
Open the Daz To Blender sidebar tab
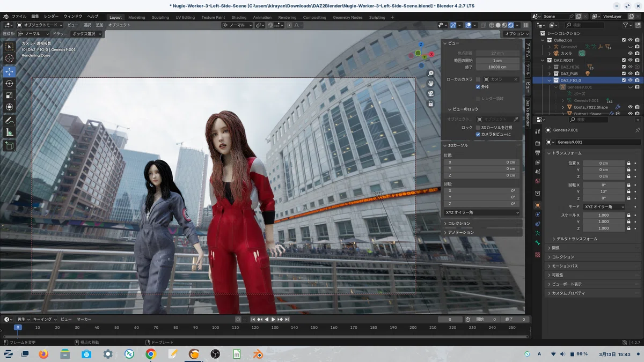pyautogui.click(x=528, y=113)
